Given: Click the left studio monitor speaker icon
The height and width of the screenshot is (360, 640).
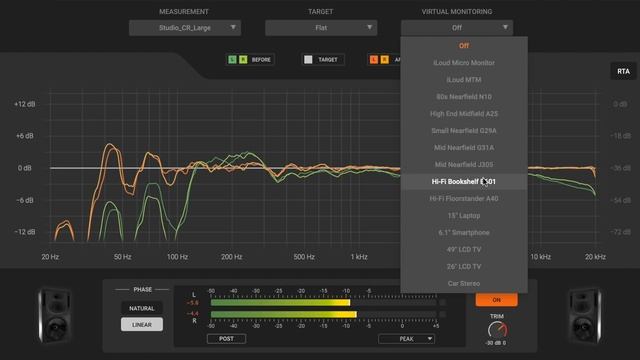Looking at the screenshot, I should coord(55,316).
